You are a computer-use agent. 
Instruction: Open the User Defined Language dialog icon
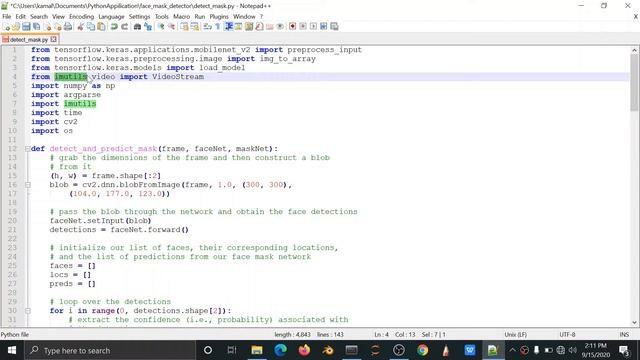pyautogui.click(x=238, y=27)
